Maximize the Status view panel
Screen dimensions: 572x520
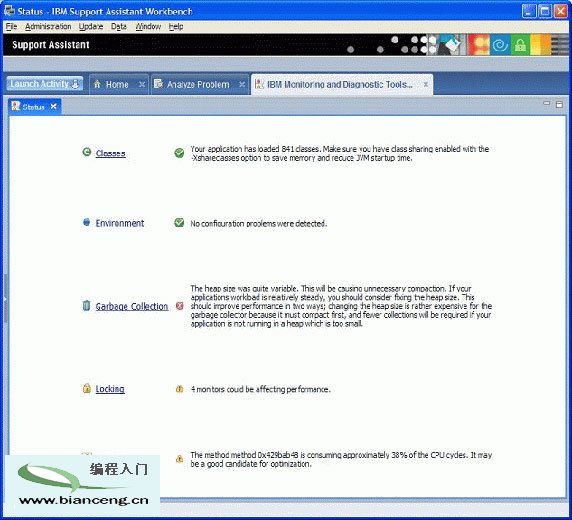(x=559, y=104)
